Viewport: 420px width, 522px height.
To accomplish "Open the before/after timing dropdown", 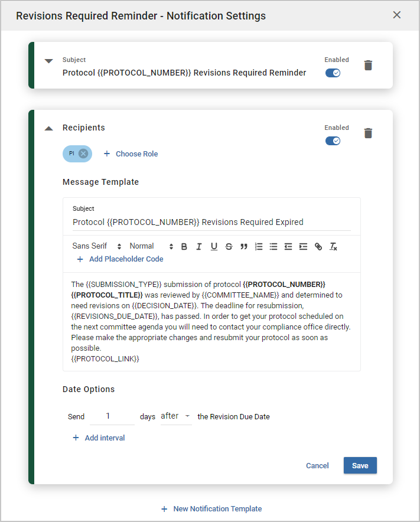I will (x=176, y=416).
